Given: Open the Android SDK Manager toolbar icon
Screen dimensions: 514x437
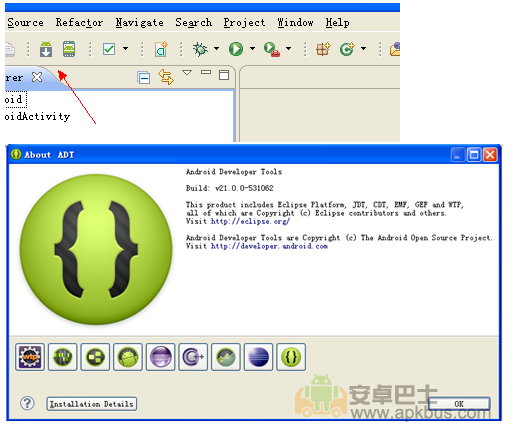Looking at the screenshot, I should [x=46, y=49].
